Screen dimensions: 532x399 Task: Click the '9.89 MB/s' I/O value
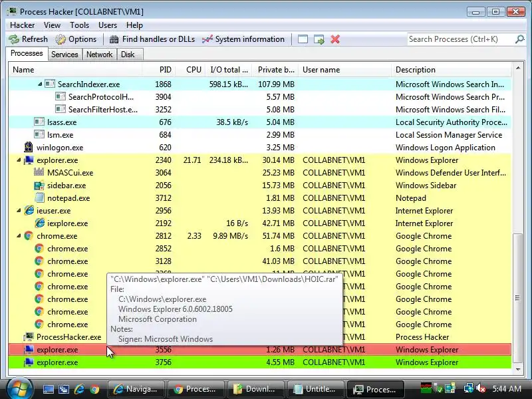pyautogui.click(x=230, y=236)
